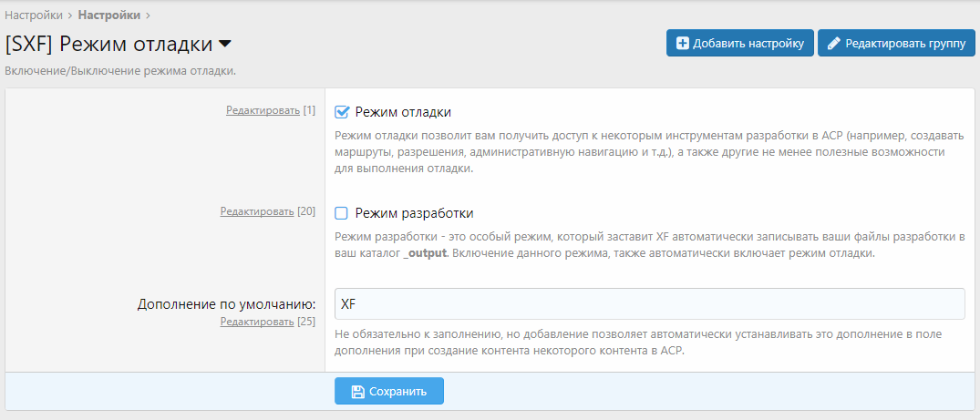Click the chevron after the bold "Настройки" breadcrumb

tap(149, 15)
